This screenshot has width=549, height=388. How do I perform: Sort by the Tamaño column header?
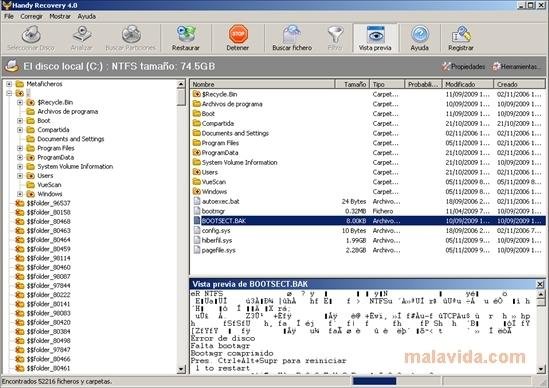(x=352, y=84)
